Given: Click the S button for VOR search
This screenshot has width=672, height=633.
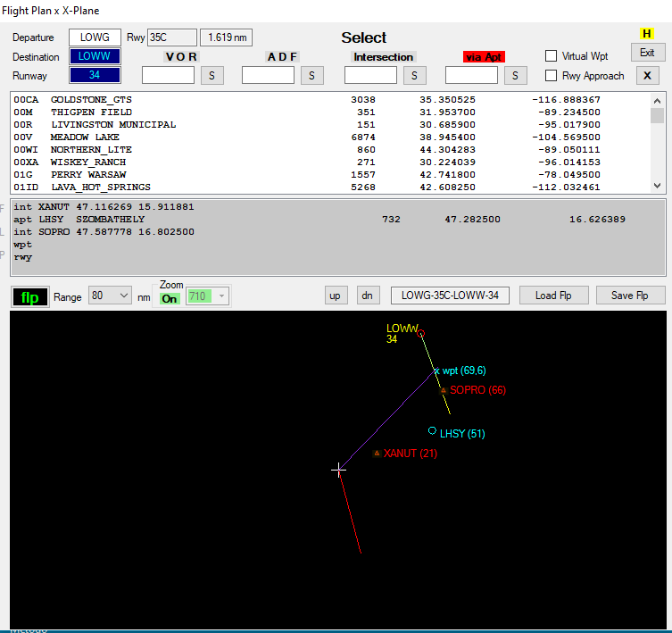Looking at the screenshot, I should [x=212, y=76].
